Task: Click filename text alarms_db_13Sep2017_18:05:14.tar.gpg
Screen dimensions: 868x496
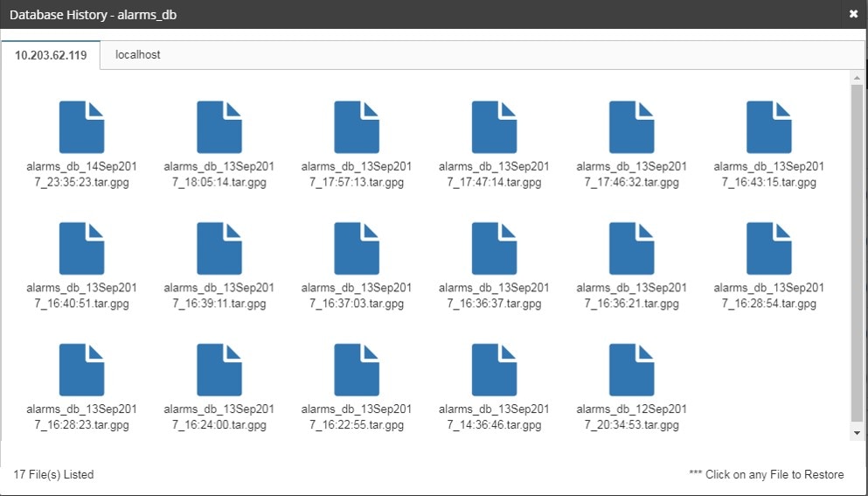Action: click(x=219, y=174)
